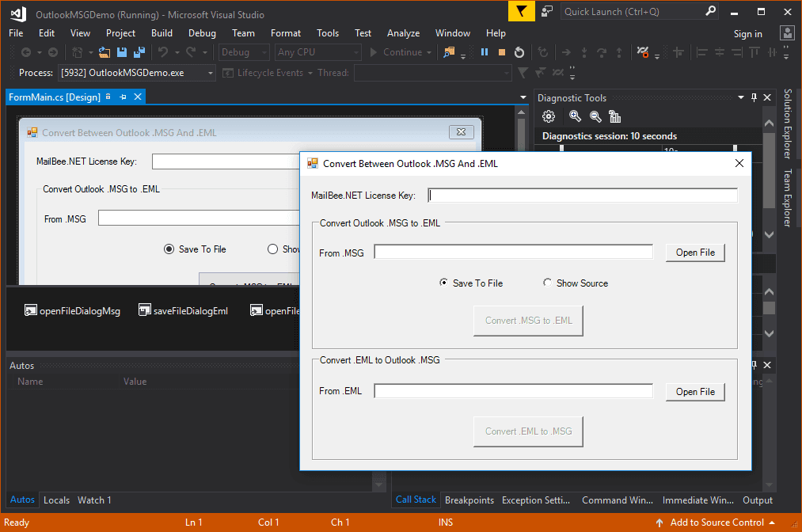Click the Publish arrow icon in status bar
The height and width of the screenshot is (532, 802).
point(659,522)
